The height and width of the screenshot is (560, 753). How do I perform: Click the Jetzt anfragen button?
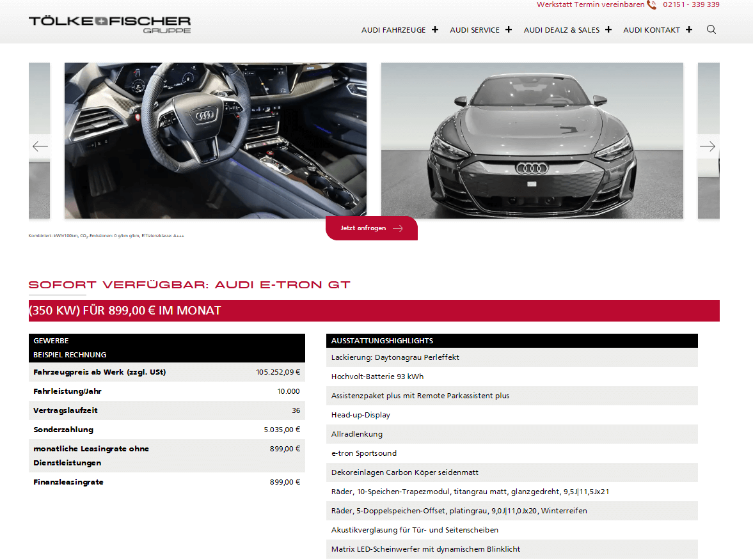[x=372, y=228]
